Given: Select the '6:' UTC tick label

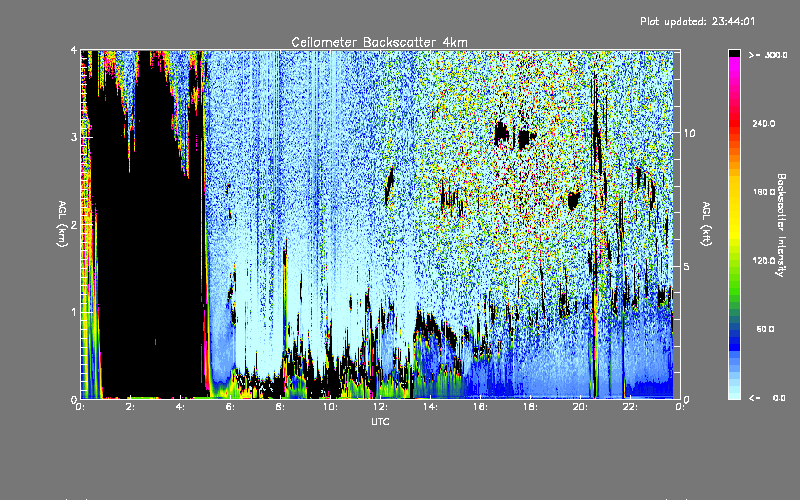Looking at the screenshot, I should (231, 407).
